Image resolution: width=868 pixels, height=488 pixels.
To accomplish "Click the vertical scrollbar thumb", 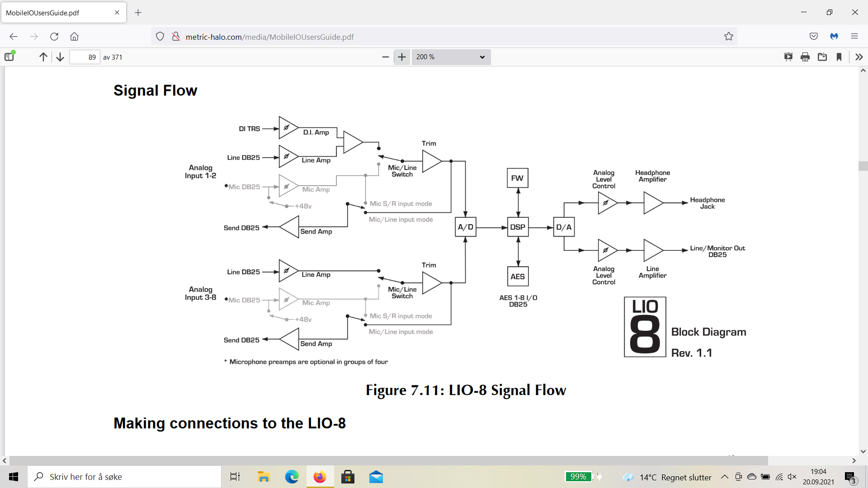I will [x=863, y=165].
